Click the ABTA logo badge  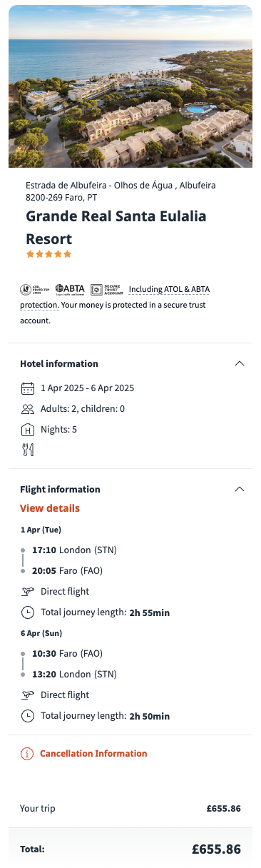(x=70, y=289)
